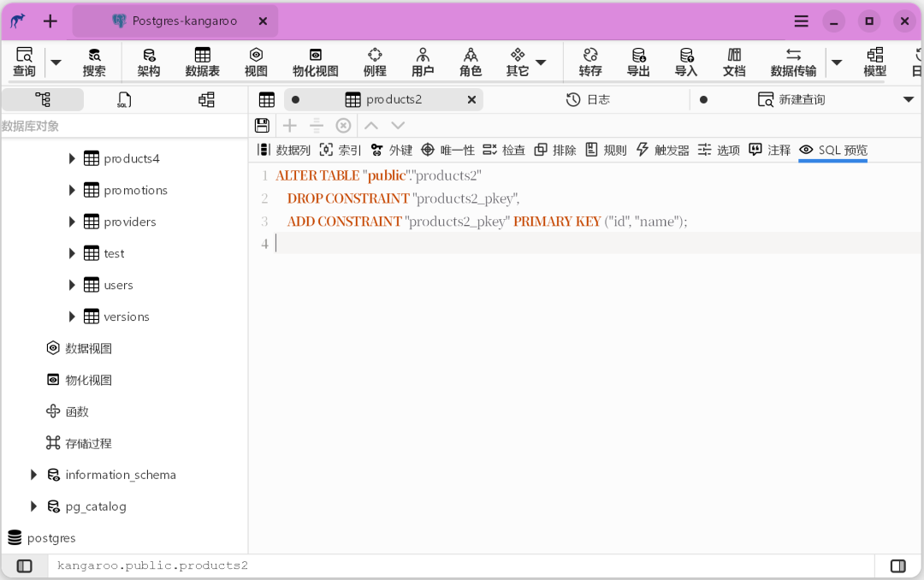Switch to the 检查 check tab
Image resolution: width=924 pixels, height=580 pixels.
point(503,150)
